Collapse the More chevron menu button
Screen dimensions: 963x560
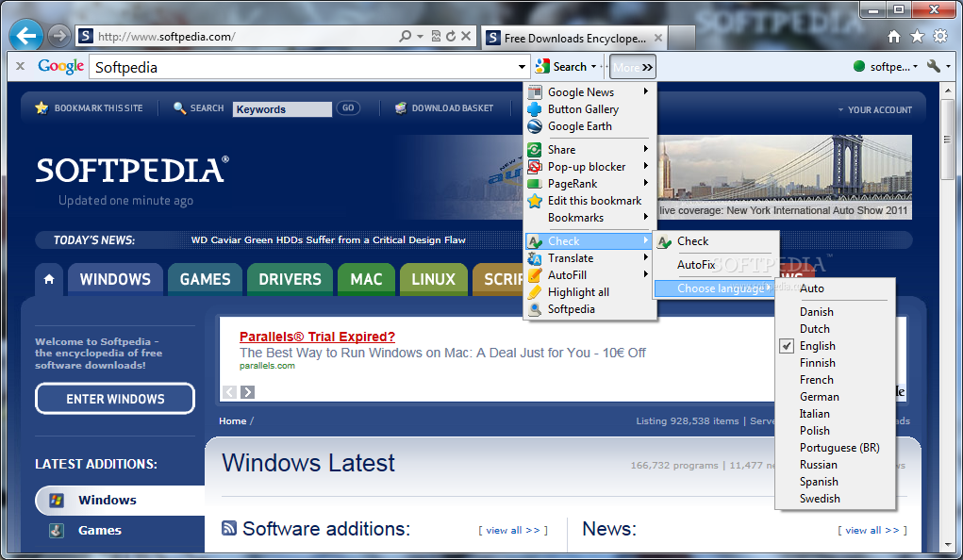point(633,67)
